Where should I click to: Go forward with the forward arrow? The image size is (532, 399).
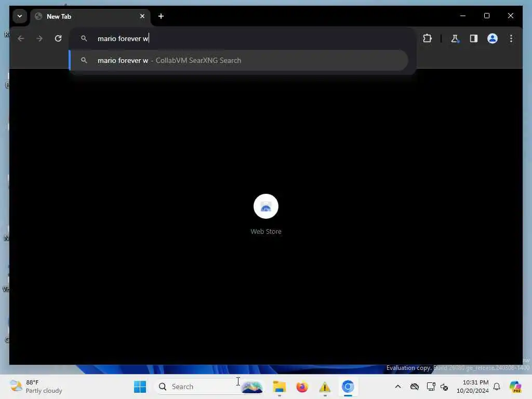(x=39, y=38)
